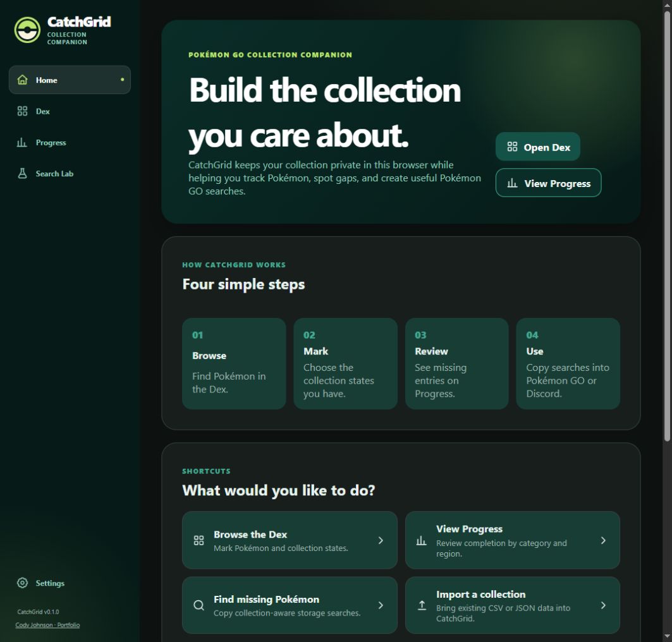The image size is (672, 642).
Task: Click the 'HOW CATCHGRID WORKS' label
Action: pyautogui.click(x=234, y=265)
